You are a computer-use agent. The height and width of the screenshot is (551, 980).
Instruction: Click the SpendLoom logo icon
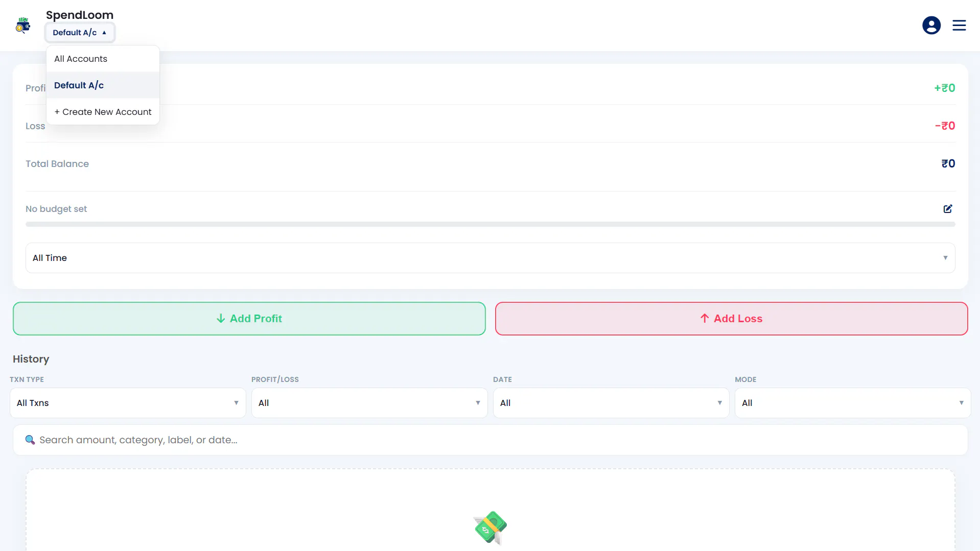pos(23,25)
